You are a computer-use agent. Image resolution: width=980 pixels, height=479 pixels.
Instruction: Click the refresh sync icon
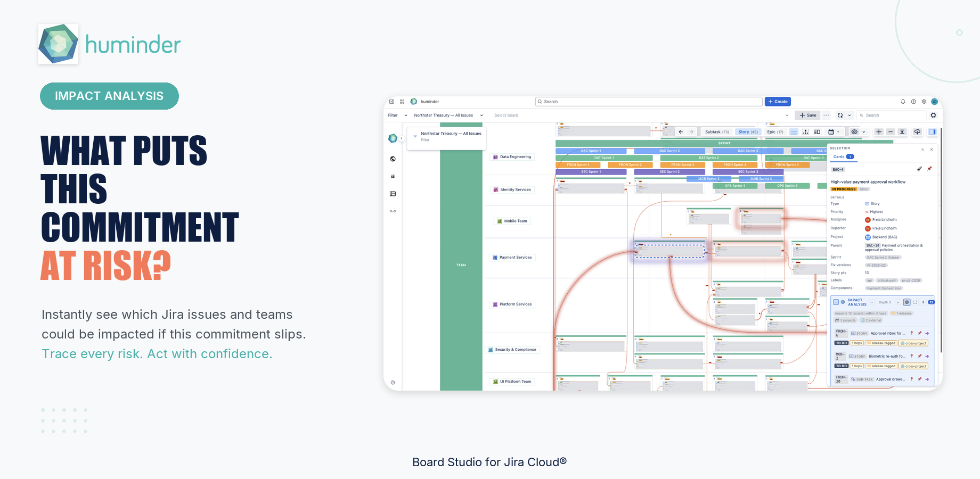[x=840, y=115]
